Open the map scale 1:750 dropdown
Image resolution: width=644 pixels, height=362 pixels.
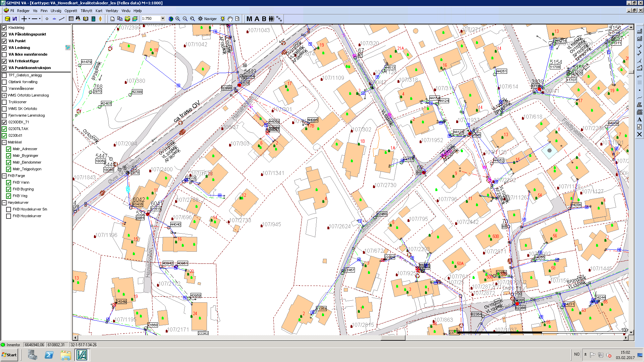163,19
